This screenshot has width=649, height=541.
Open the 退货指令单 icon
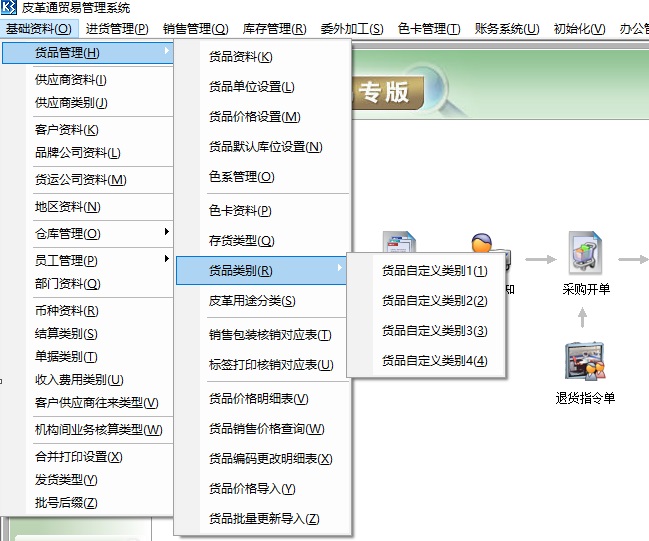[585, 361]
